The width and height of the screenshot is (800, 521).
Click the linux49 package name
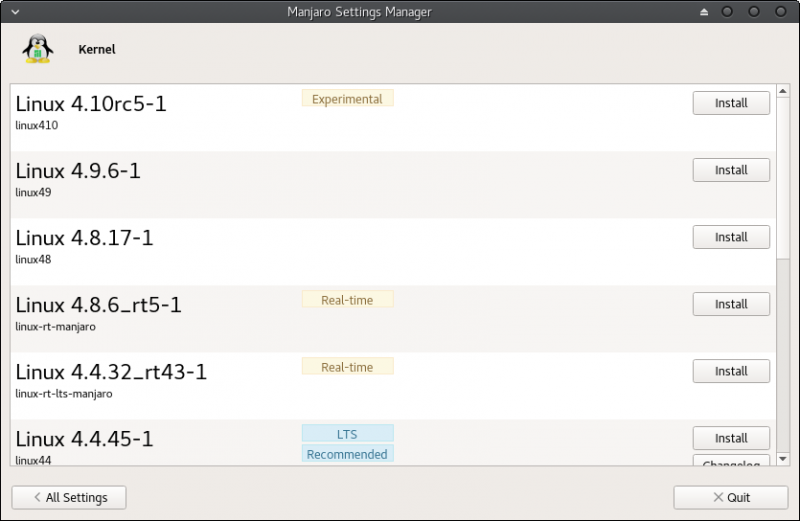click(33, 192)
